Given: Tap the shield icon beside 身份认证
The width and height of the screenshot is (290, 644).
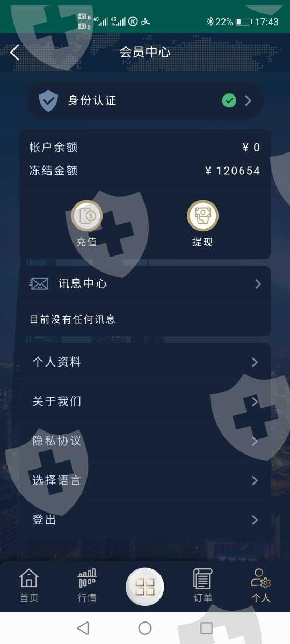Looking at the screenshot, I should tap(48, 100).
